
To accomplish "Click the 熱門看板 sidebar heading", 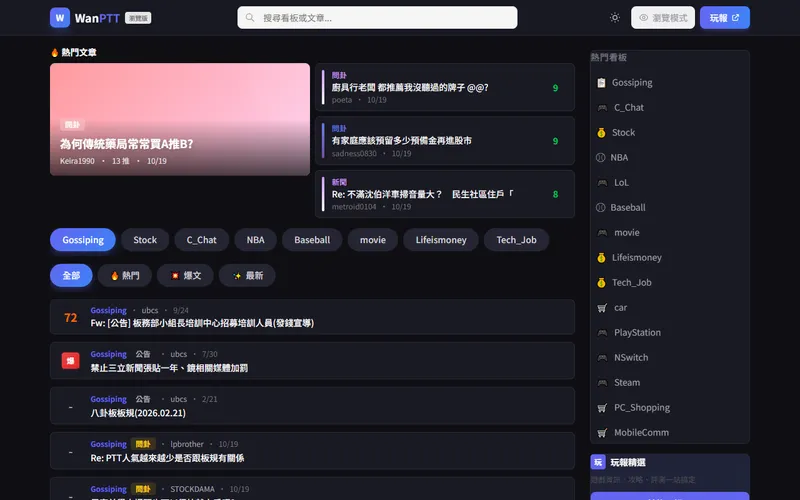I will [609, 58].
